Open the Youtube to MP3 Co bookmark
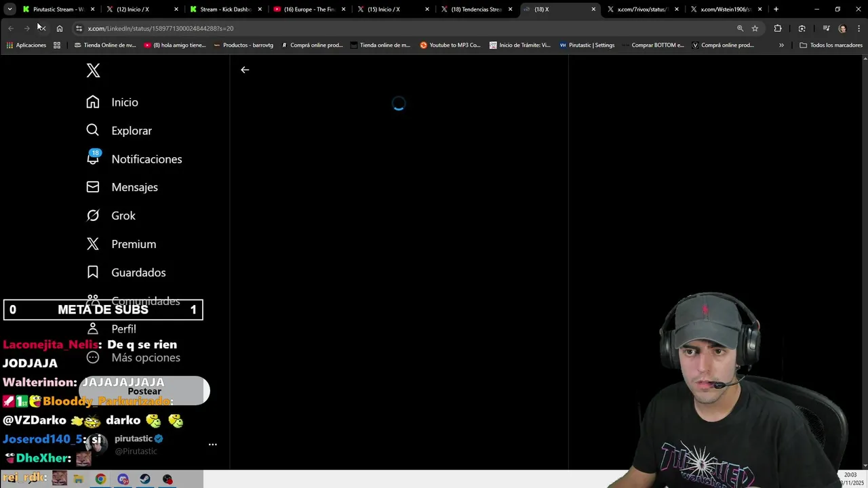 tap(450, 45)
